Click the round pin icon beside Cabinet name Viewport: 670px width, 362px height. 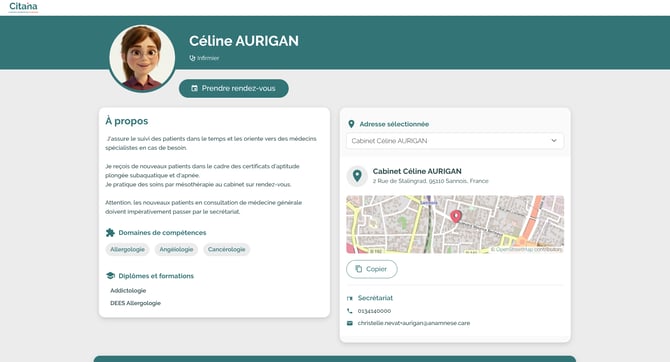pyautogui.click(x=357, y=176)
